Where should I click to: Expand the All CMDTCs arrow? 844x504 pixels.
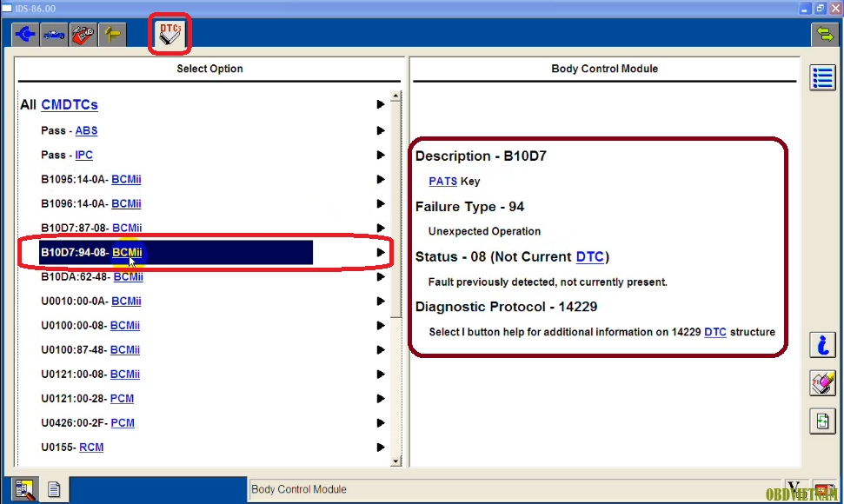tap(381, 104)
